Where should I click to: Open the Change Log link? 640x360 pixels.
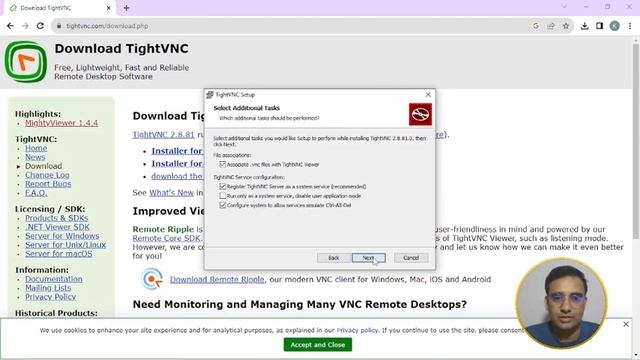[47, 175]
